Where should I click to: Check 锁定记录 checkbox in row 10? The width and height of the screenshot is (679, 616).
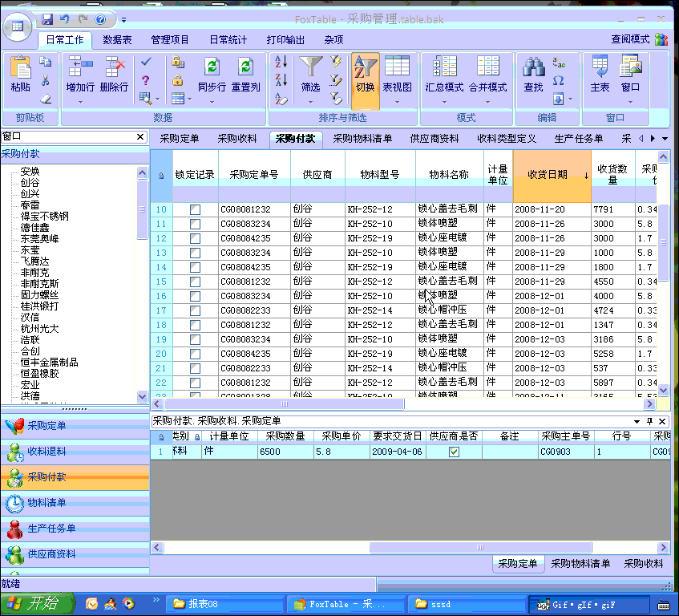point(195,209)
